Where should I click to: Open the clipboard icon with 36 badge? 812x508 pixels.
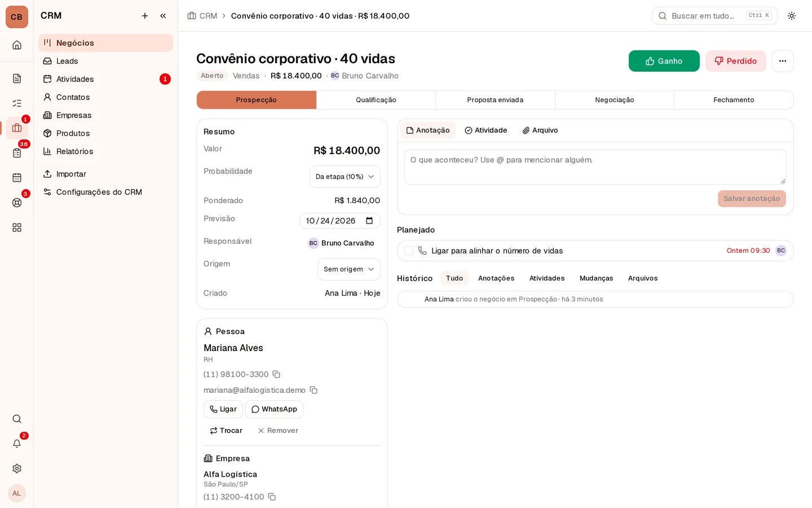pos(17,153)
